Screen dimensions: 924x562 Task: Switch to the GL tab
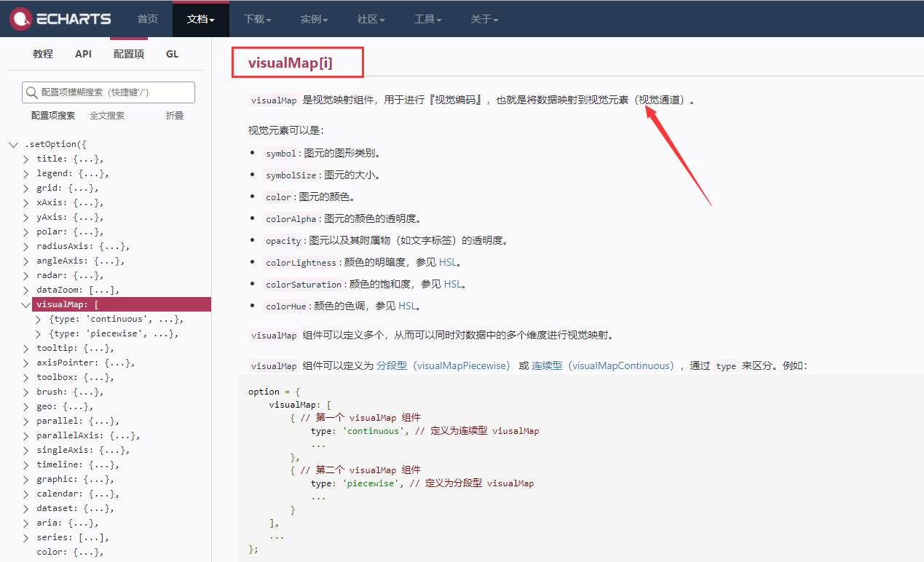(x=172, y=54)
